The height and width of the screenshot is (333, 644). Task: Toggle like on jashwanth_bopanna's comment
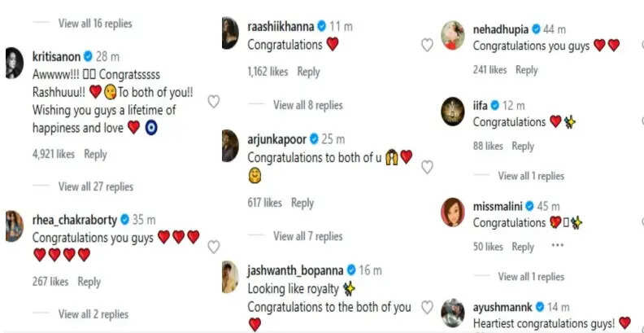point(427,307)
